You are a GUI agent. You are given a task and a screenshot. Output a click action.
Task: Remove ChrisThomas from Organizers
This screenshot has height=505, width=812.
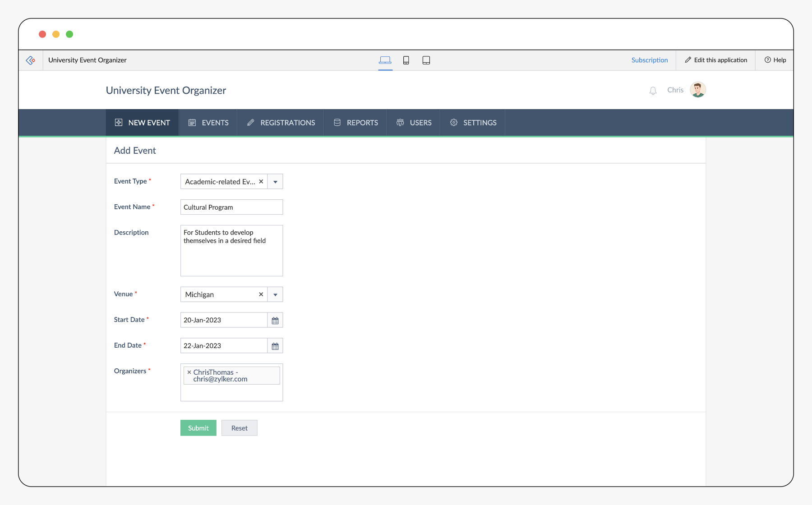(189, 372)
